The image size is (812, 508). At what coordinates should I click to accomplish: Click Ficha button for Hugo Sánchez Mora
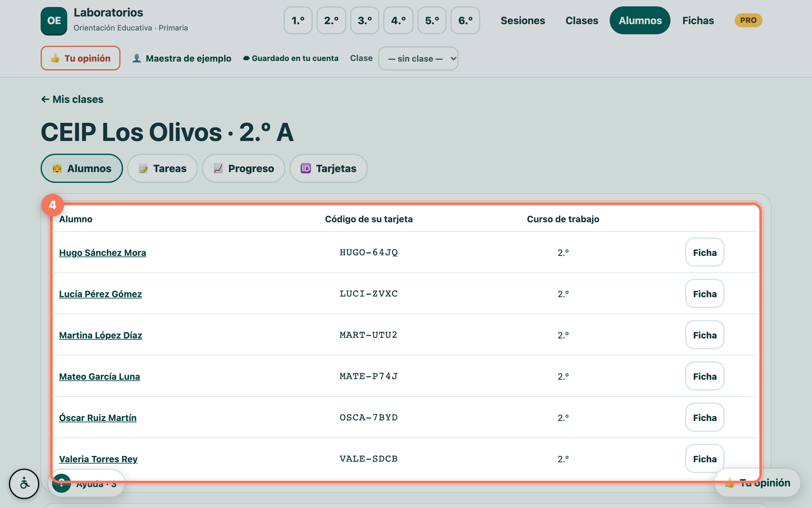(x=704, y=252)
